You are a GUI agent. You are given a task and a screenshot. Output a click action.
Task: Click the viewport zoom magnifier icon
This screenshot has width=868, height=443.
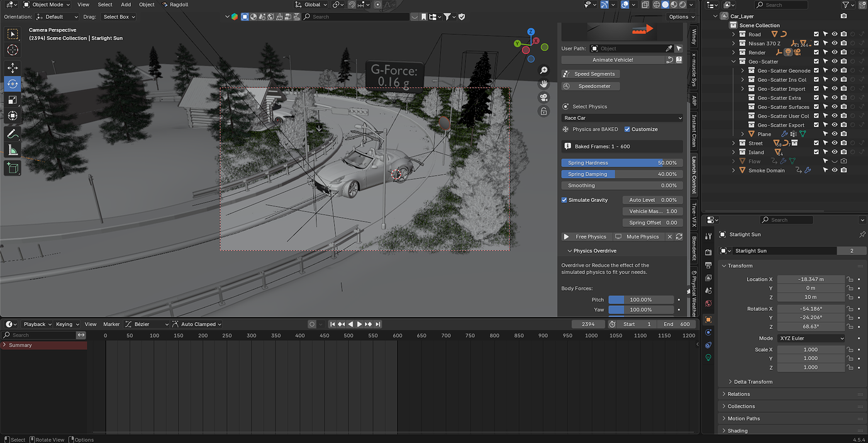[x=544, y=70]
